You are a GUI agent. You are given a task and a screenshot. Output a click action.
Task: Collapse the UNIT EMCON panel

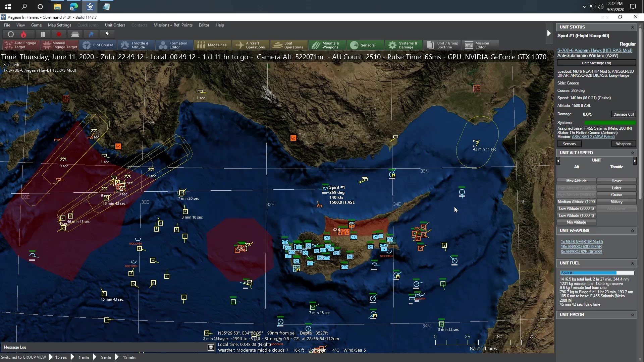click(x=633, y=315)
